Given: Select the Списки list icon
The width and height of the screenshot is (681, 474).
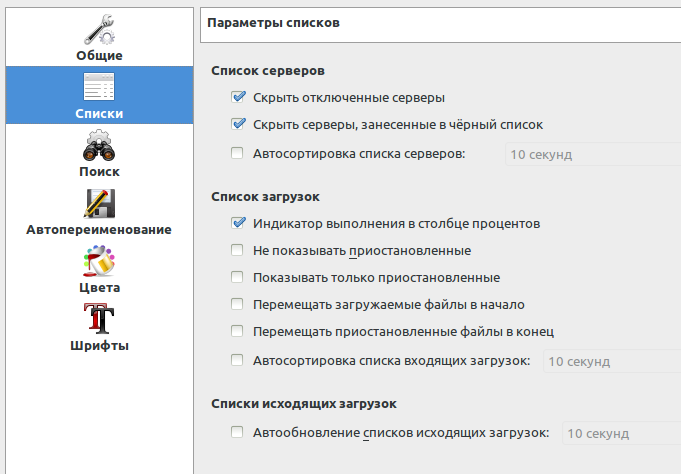Looking at the screenshot, I should click(x=99, y=86).
